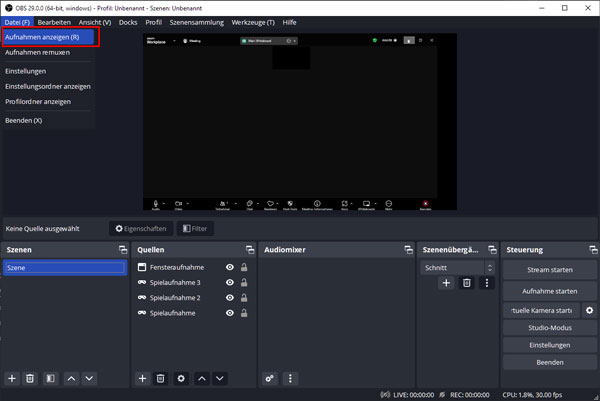The width and height of the screenshot is (600, 401).
Task: Move scene down with arrow icon
Action: point(89,378)
